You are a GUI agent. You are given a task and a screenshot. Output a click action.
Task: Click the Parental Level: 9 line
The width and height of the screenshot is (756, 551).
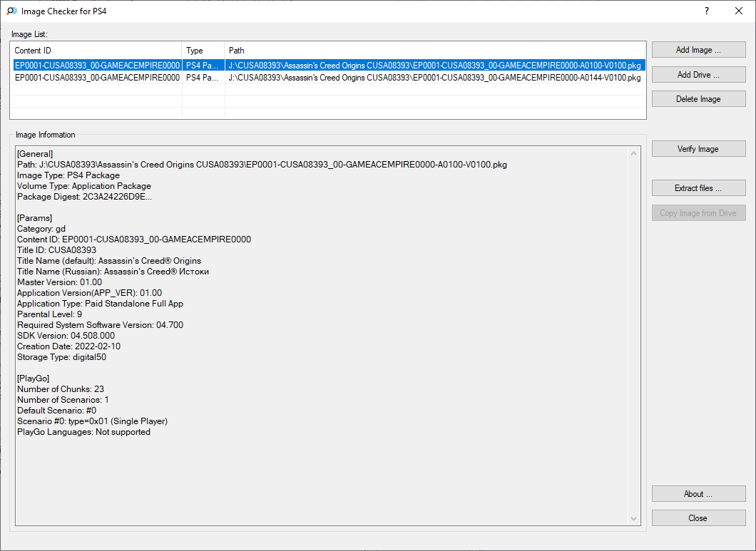click(49, 314)
